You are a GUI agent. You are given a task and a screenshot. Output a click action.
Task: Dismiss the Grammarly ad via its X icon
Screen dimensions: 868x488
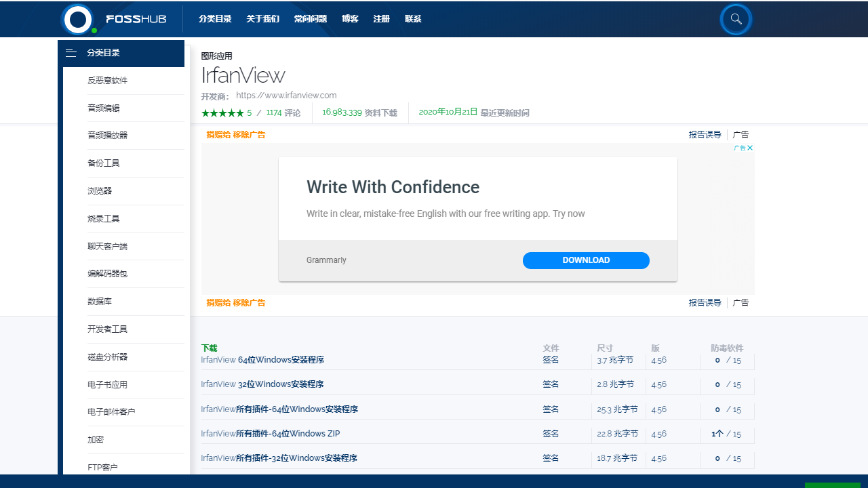click(x=750, y=148)
